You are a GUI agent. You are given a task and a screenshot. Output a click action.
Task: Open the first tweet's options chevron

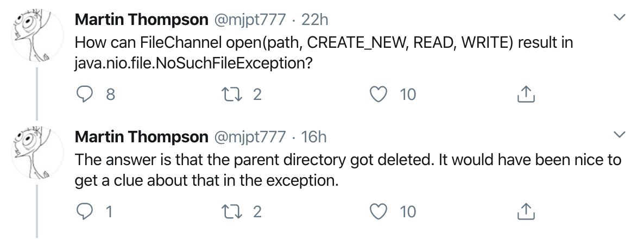coord(618,17)
